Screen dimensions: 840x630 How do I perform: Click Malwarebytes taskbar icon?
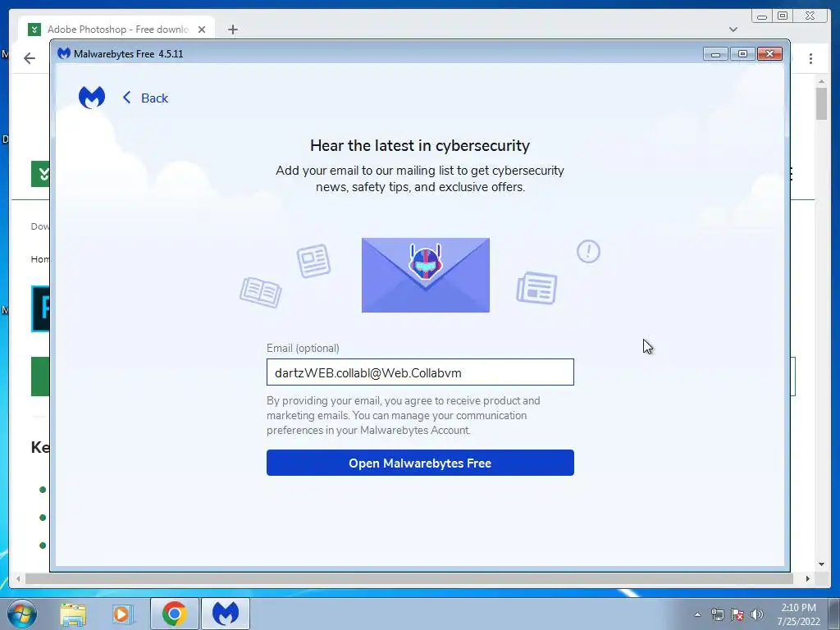(x=226, y=614)
